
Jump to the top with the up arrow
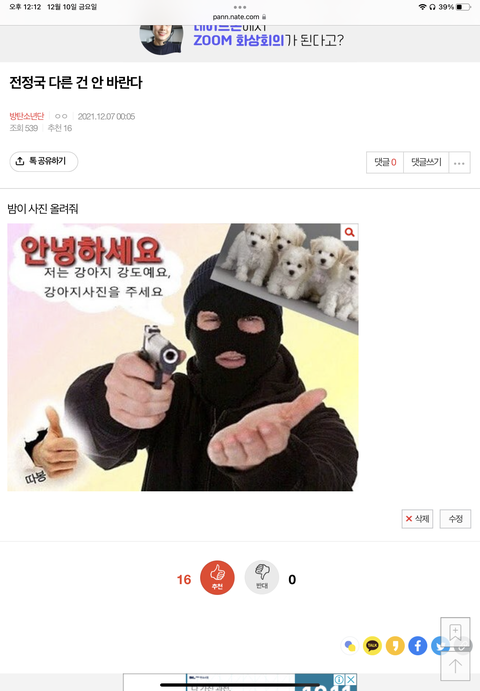[455, 665]
